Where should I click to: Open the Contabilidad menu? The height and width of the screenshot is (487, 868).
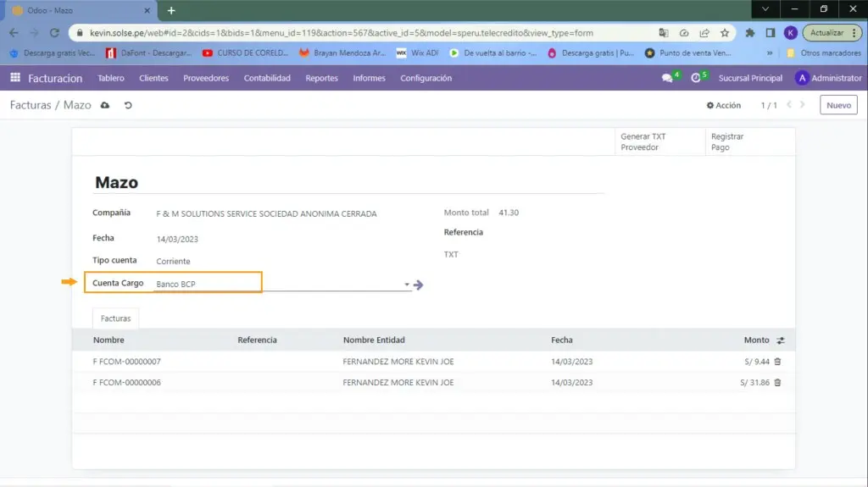(x=267, y=78)
